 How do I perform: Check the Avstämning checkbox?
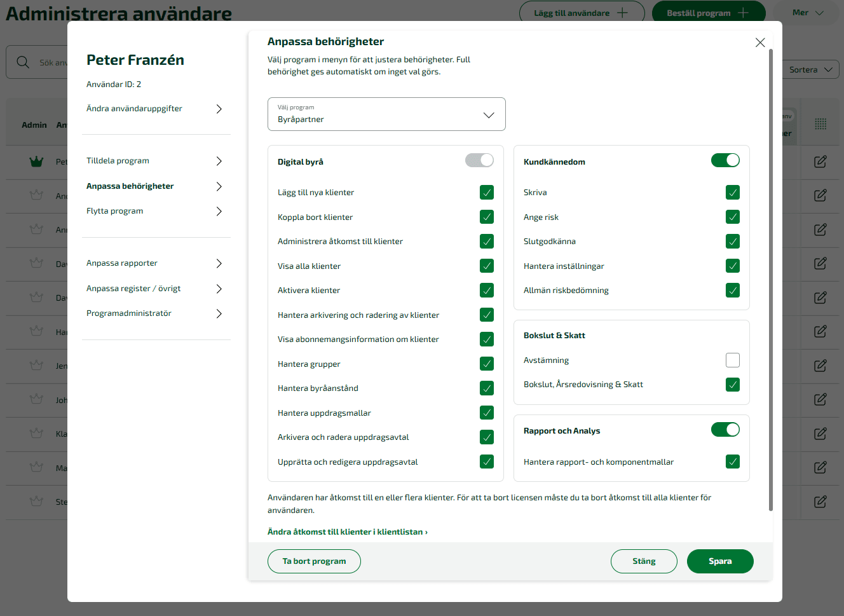point(733,360)
